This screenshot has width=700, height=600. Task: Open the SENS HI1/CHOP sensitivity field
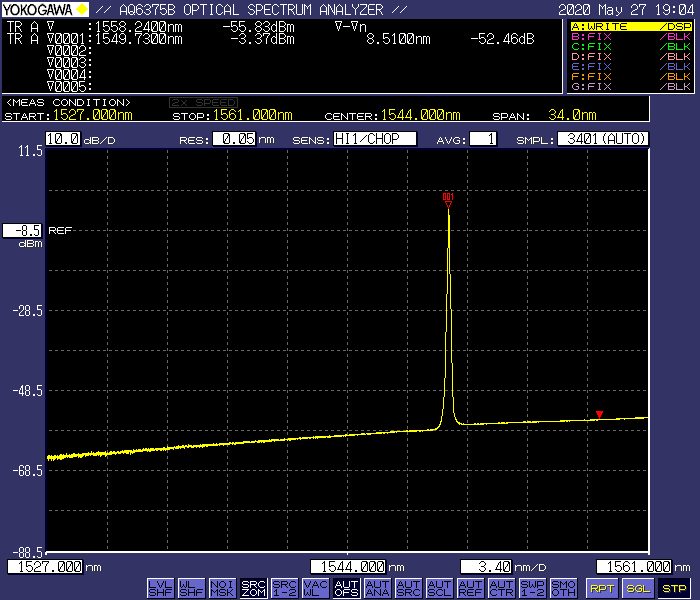coord(374,139)
